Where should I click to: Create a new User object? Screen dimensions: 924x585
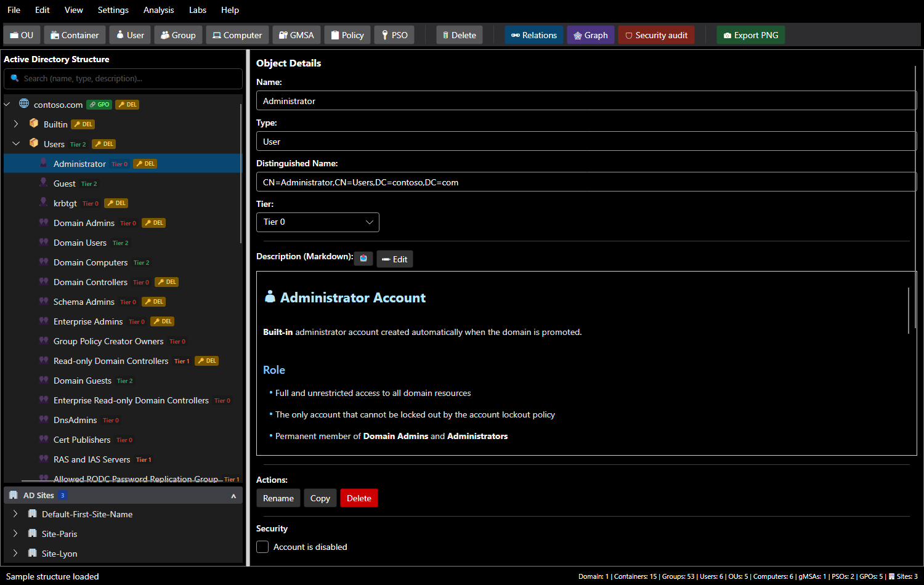click(x=130, y=35)
